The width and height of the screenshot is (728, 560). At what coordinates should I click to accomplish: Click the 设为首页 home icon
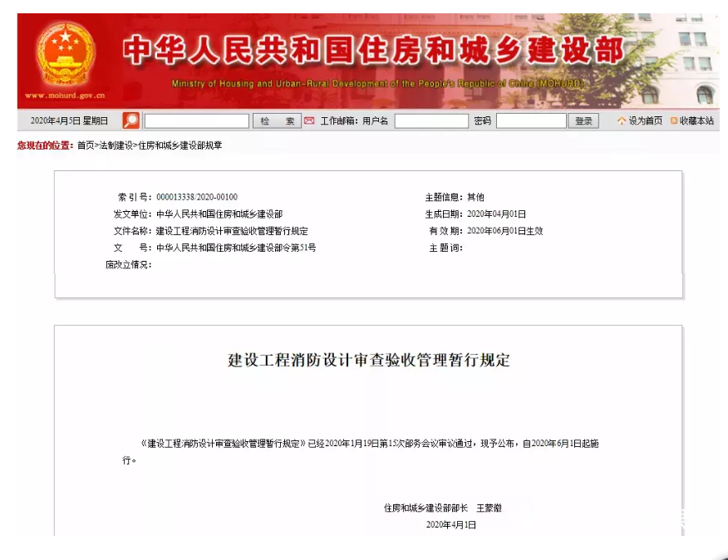(622, 120)
